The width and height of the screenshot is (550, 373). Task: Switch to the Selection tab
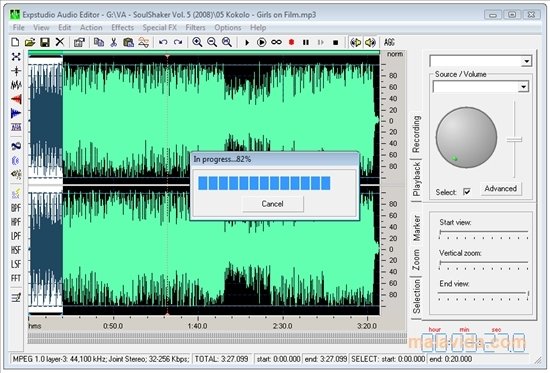coord(416,297)
